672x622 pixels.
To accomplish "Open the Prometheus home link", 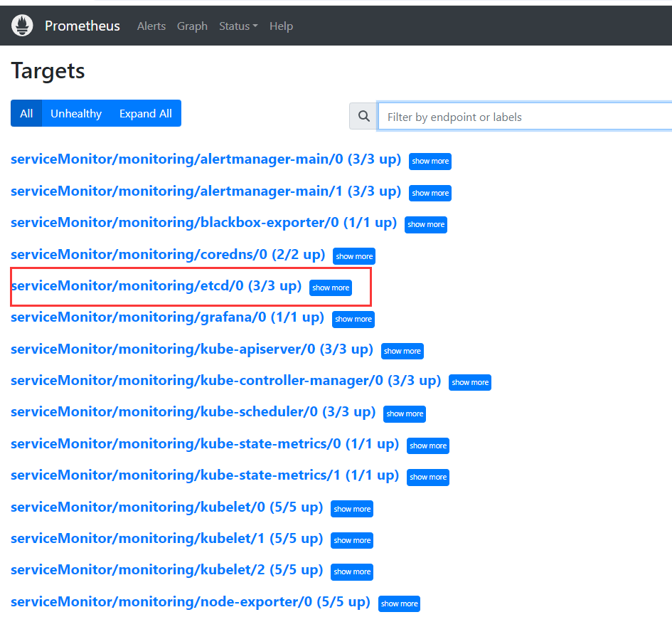I will pyautogui.click(x=82, y=26).
